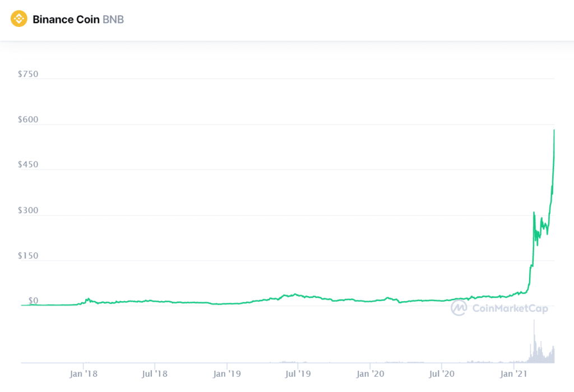
Task: Click the price line peak near $600
Action: [x=554, y=130]
